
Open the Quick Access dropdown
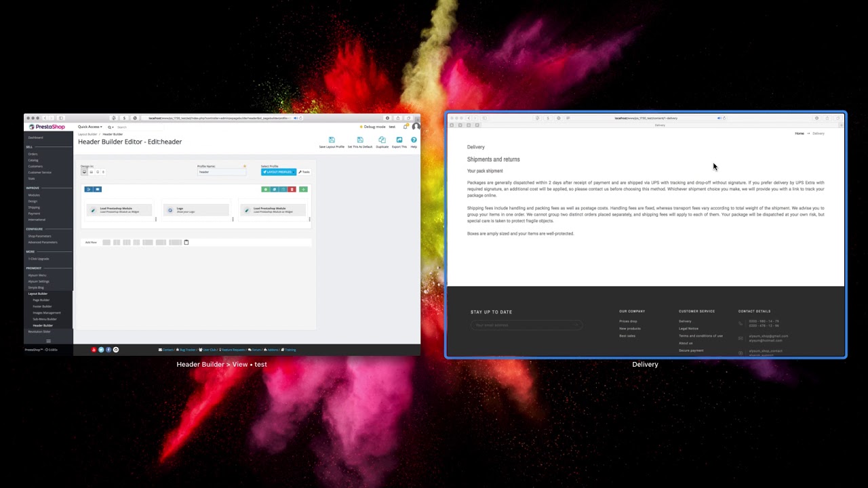coord(90,127)
